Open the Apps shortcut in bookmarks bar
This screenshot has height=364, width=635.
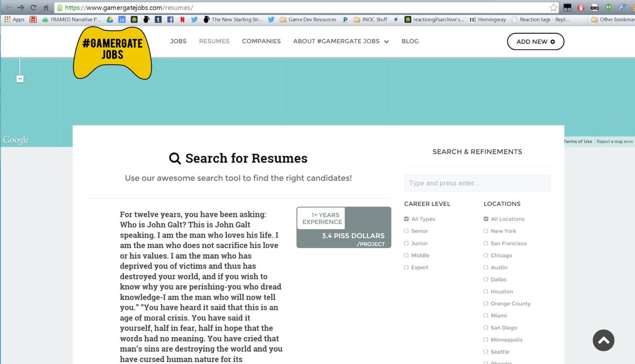pyautogui.click(x=14, y=20)
